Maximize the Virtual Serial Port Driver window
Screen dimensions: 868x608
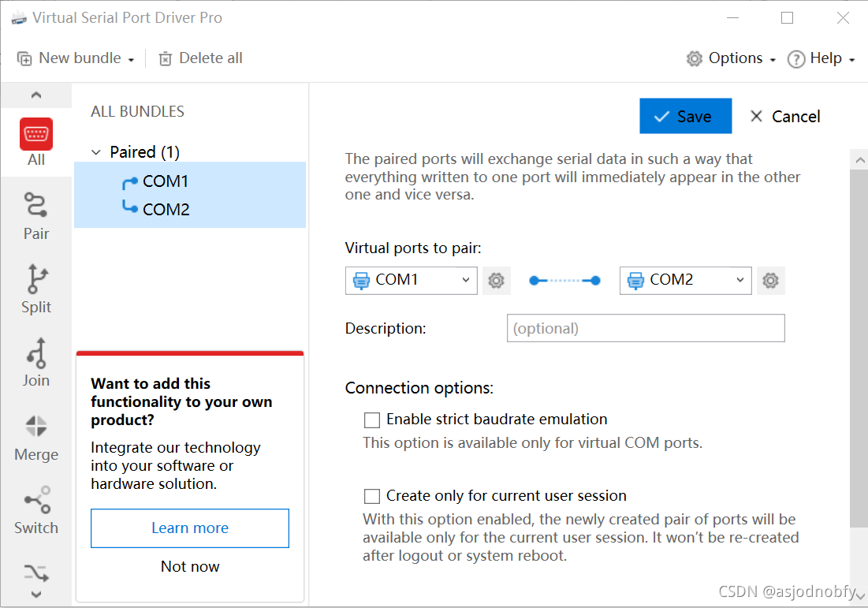pyautogui.click(x=787, y=18)
